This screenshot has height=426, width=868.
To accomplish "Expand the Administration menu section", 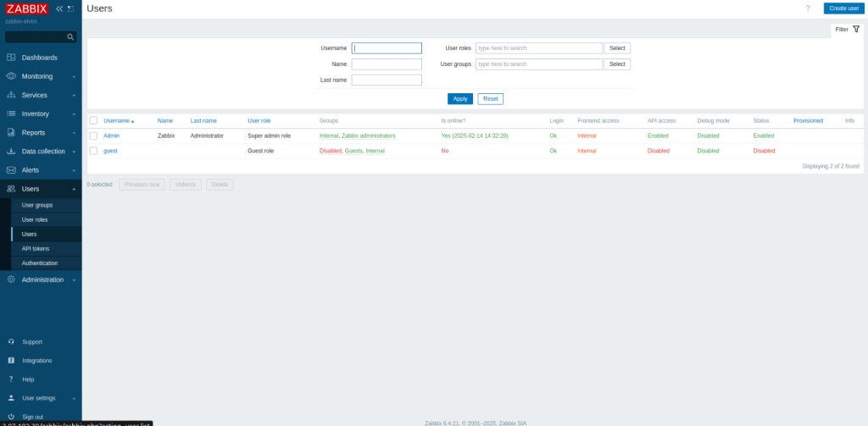I will pyautogui.click(x=41, y=279).
